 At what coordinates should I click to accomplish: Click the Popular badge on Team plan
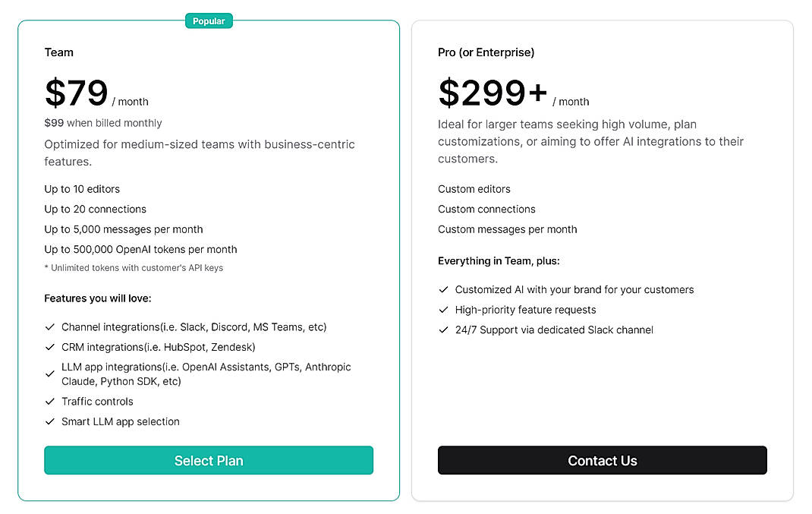pos(209,21)
